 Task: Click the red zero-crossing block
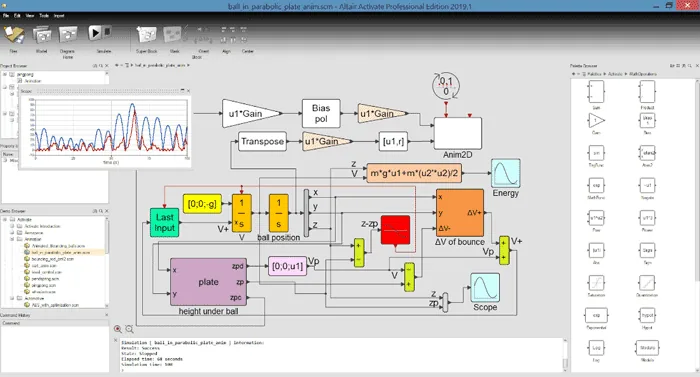[x=396, y=230]
